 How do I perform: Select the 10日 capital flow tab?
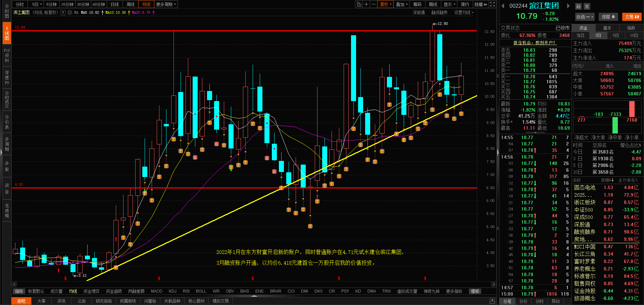(x=634, y=35)
